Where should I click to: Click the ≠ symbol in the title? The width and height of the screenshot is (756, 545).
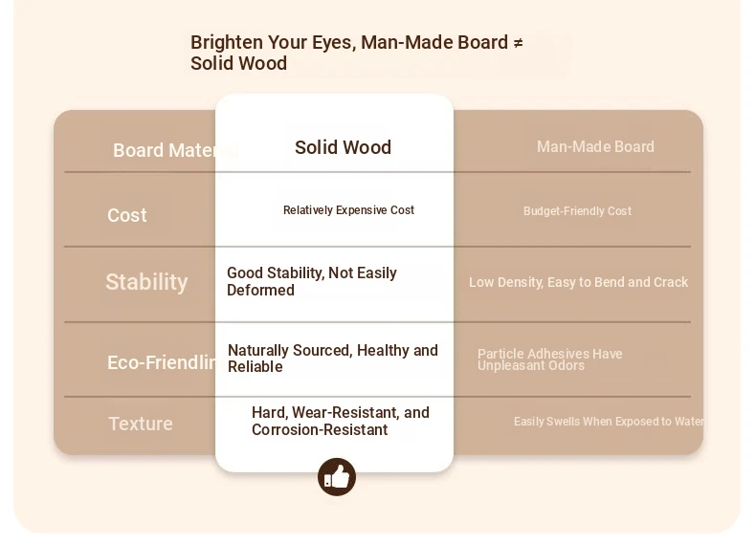pos(518,43)
